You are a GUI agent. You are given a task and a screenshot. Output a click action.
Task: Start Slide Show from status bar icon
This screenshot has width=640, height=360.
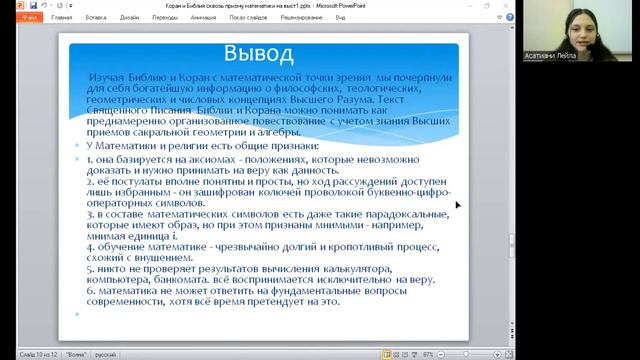pyautogui.click(x=414, y=355)
